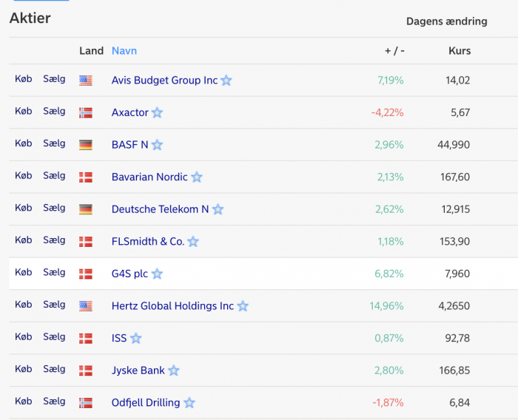Viewport: 518px width, 420px height.
Task: Click Norwegian flag in Axactor row
Action: click(x=86, y=113)
